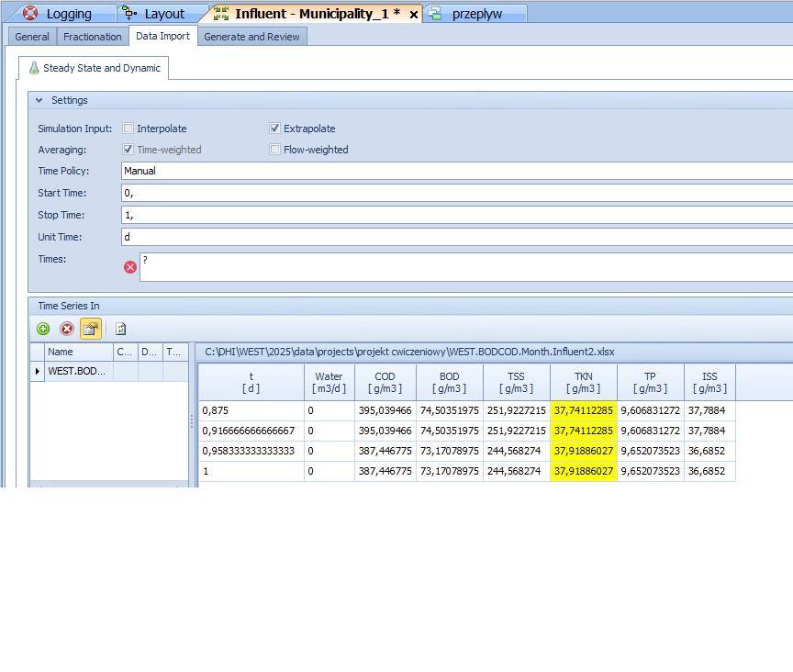This screenshot has height=672, width=793.
Task: Close the Influent - Municipality_1 tab
Action: pos(413,15)
